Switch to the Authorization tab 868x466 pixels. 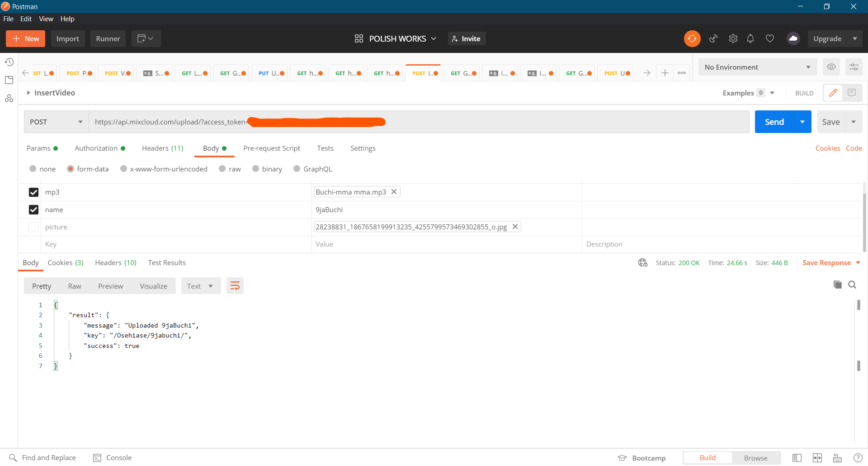coord(100,148)
